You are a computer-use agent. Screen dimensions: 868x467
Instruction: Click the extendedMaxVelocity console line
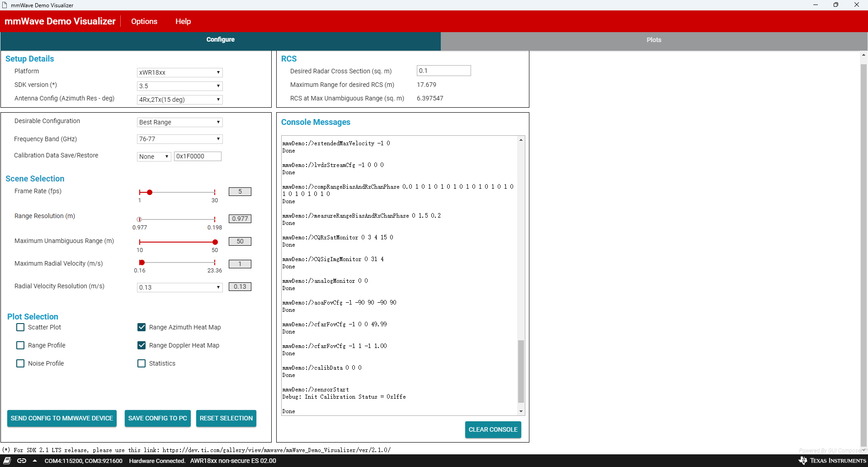tap(336, 143)
